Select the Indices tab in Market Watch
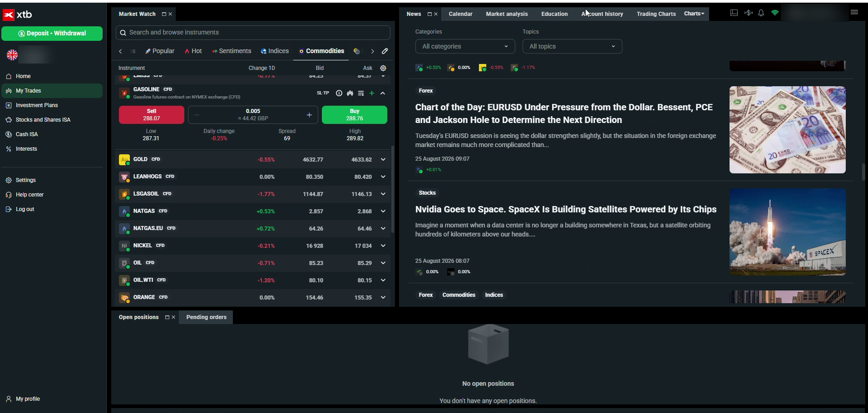Image resolution: width=868 pixels, height=413 pixels. pos(275,51)
